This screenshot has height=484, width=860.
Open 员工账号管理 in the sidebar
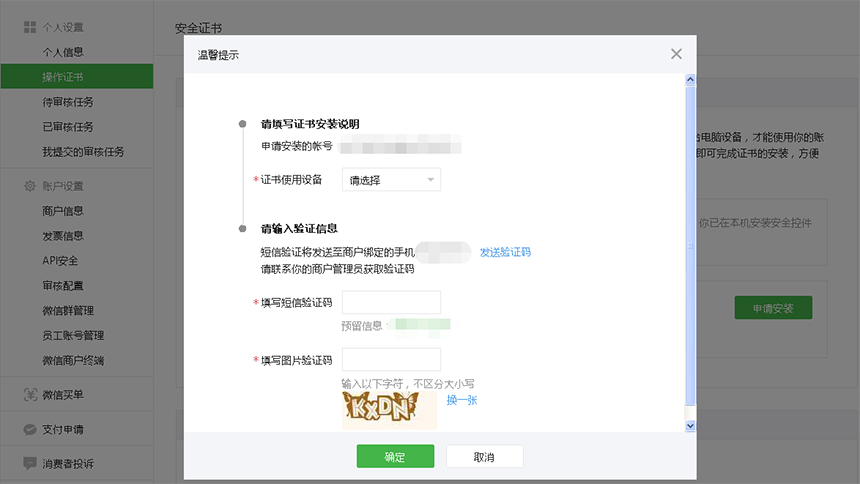[x=73, y=335]
